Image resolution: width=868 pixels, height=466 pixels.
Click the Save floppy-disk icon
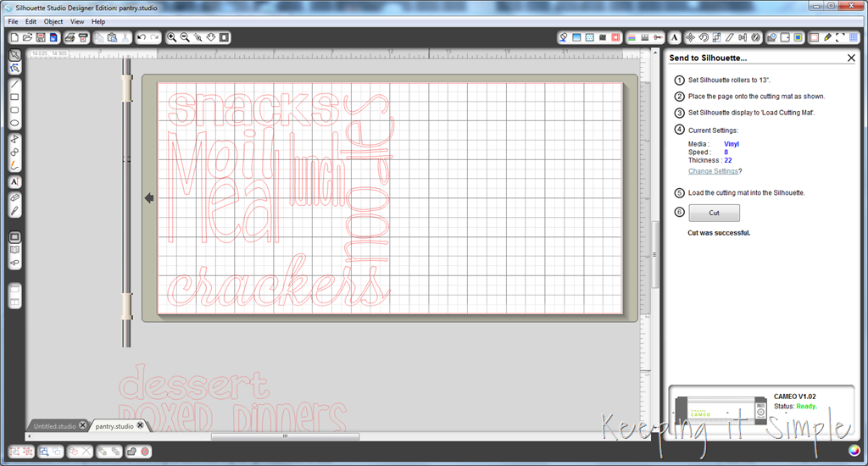(x=41, y=37)
